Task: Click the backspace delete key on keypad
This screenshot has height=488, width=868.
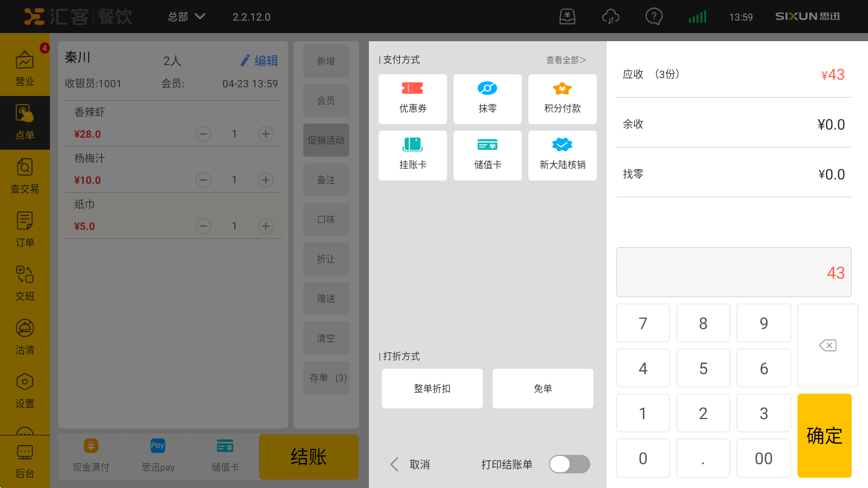Action: coord(827,345)
